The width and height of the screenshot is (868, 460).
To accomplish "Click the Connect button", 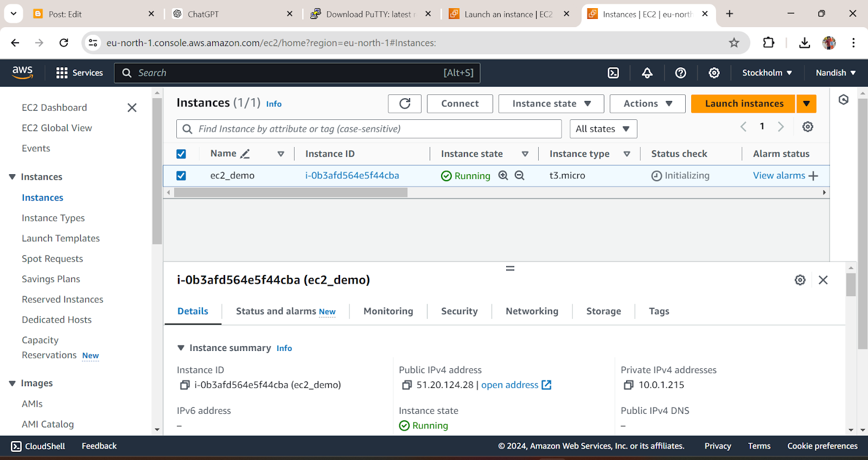I will (x=460, y=104).
